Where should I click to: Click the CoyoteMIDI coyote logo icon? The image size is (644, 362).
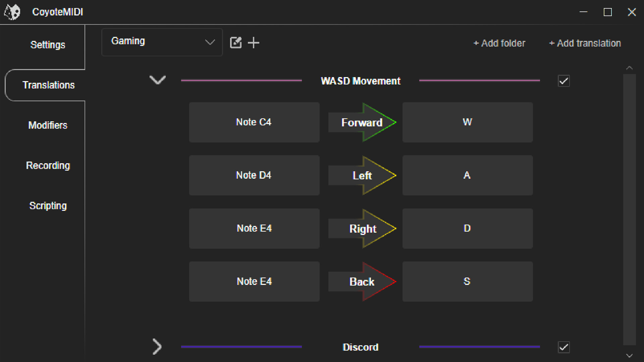(x=12, y=12)
